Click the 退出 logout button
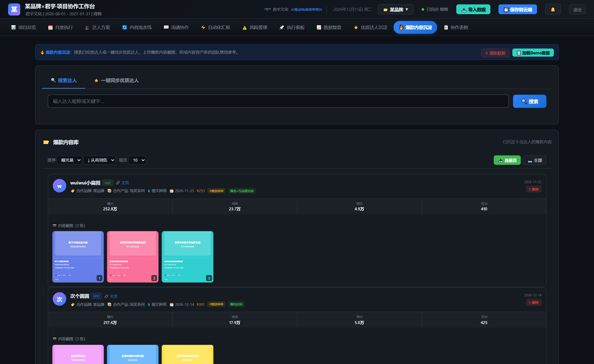 point(577,10)
